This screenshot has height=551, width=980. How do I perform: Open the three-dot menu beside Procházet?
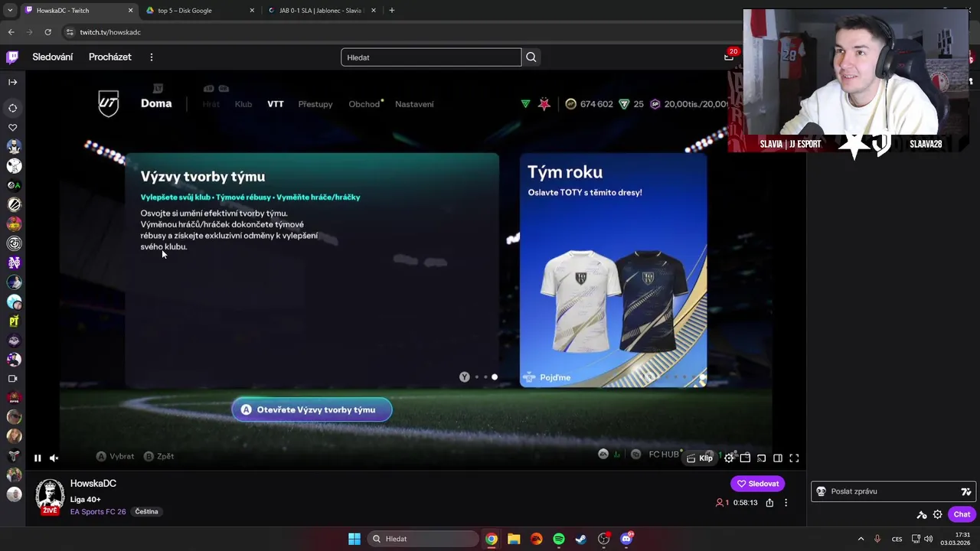coord(152,57)
